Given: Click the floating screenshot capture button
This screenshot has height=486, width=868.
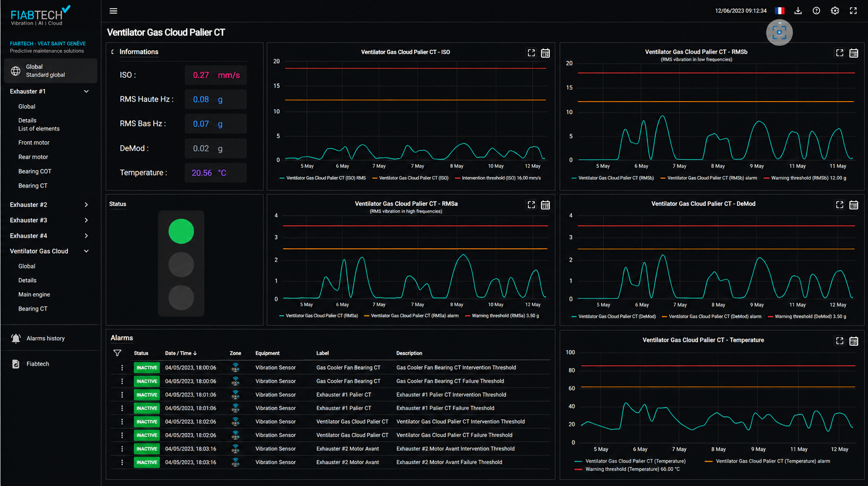Looking at the screenshot, I should (x=779, y=33).
